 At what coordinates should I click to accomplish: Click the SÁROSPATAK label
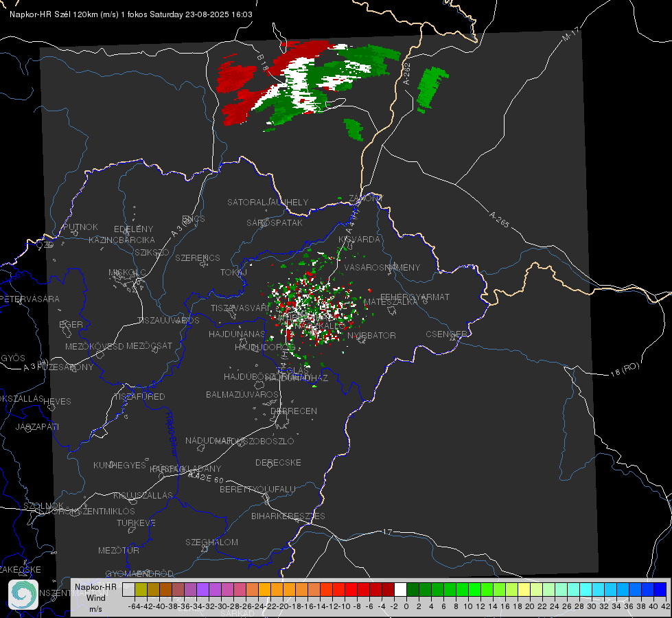[275, 222]
